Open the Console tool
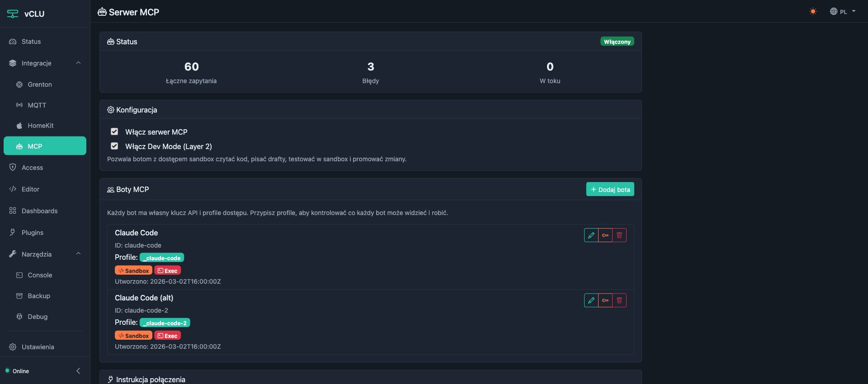Image resolution: width=868 pixels, height=384 pixels. tap(45, 275)
